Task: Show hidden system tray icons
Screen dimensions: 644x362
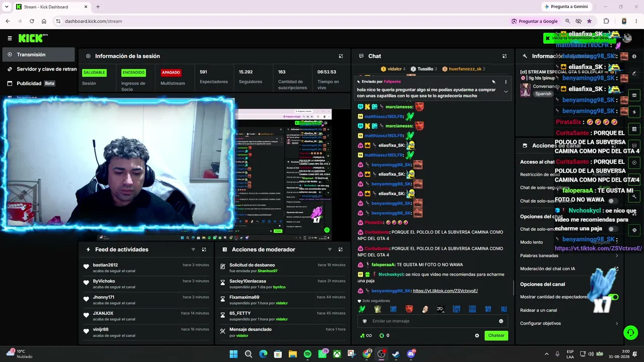Action: pyautogui.click(x=547, y=354)
